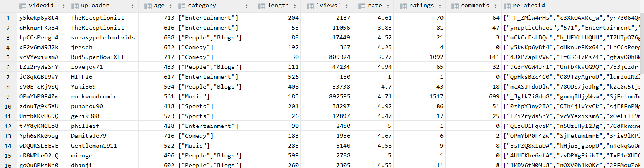Click uploader cell gerik308
This screenshot has height=168, width=644.
pyautogui.click(x=85, y=116)
